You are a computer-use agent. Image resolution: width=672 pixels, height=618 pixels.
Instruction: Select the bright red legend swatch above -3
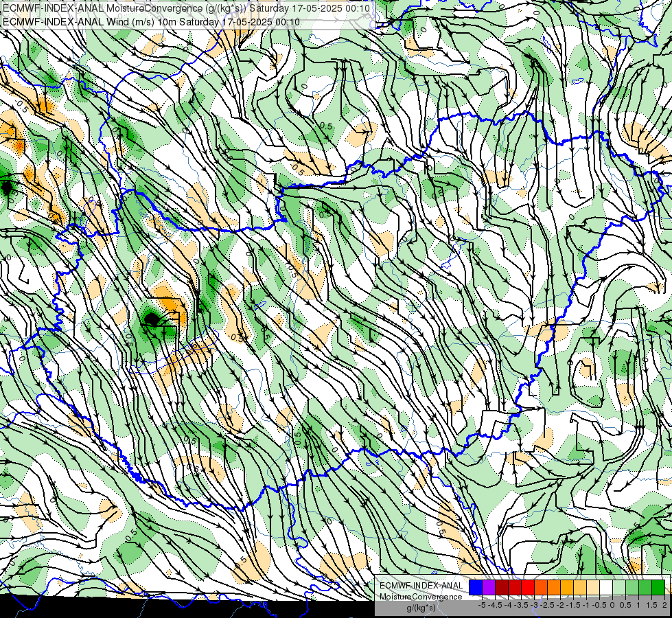click(528, 588)
